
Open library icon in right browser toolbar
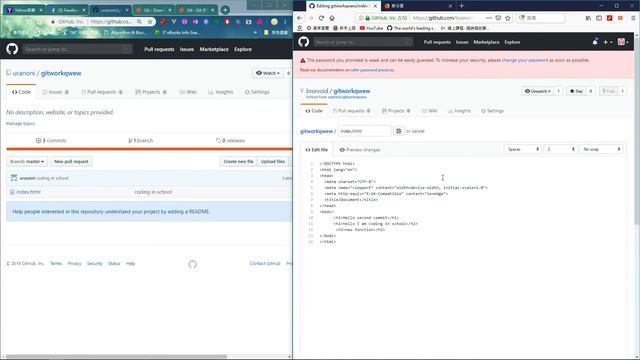click(x=588, y=18)
